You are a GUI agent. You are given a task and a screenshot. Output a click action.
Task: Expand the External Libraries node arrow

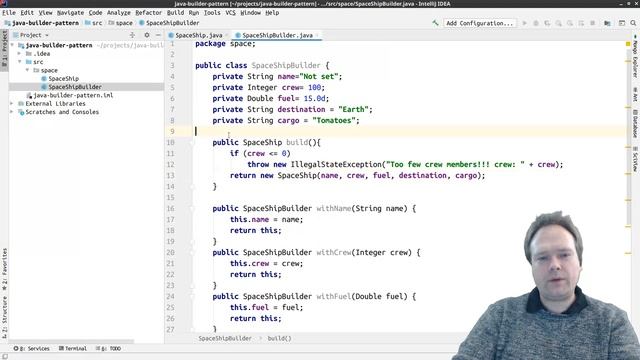click(x=12, y=104)
